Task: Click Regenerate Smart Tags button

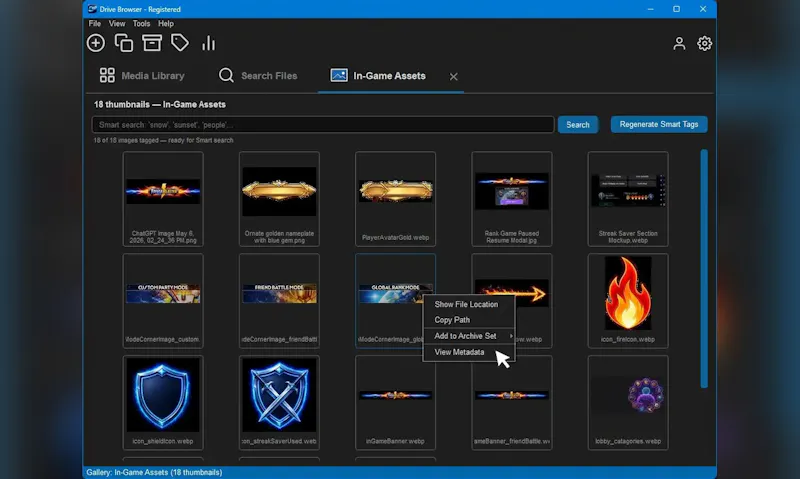Action: [659, 124]
